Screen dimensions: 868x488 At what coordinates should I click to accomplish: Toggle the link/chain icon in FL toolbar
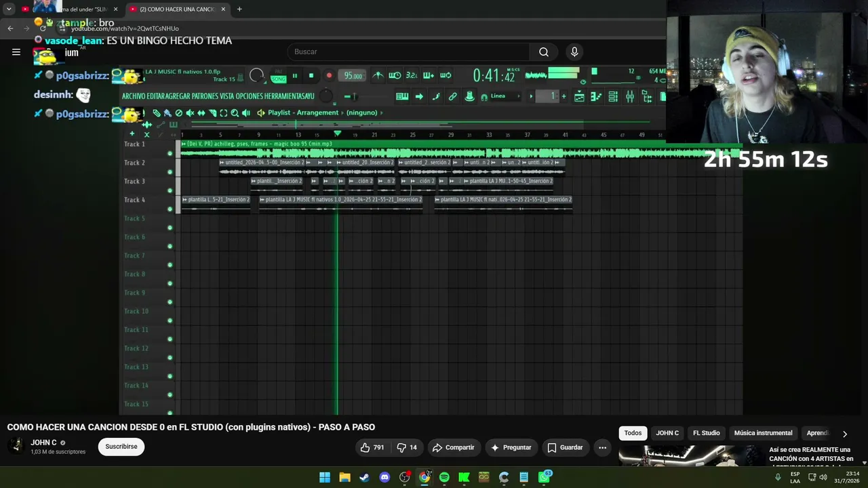tap(453, 96)
